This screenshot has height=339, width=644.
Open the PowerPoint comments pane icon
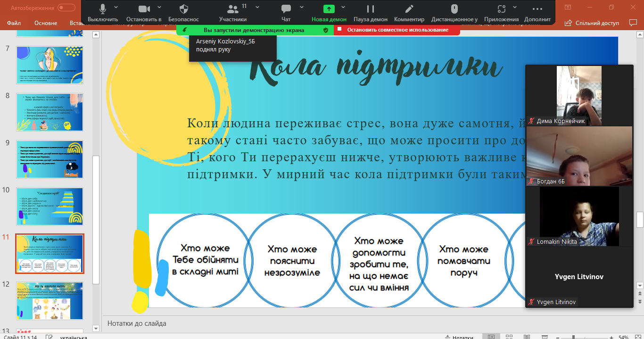633,23
